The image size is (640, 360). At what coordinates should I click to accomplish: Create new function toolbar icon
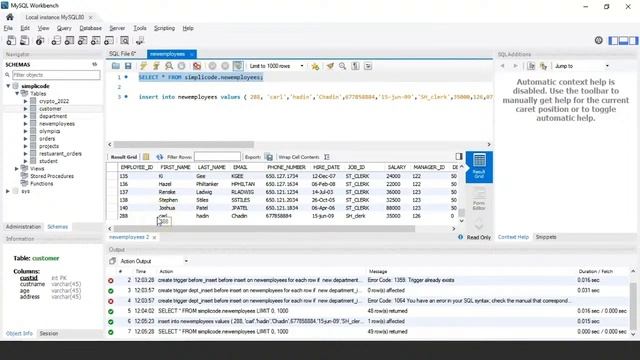pos(109,40)
